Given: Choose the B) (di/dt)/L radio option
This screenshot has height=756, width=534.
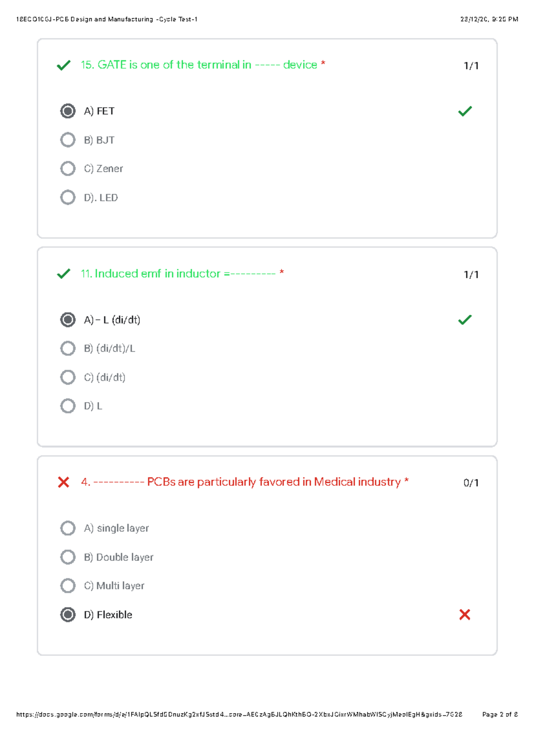Looking at the screenshot, I should pyautogui.click(x=68, y=348).
